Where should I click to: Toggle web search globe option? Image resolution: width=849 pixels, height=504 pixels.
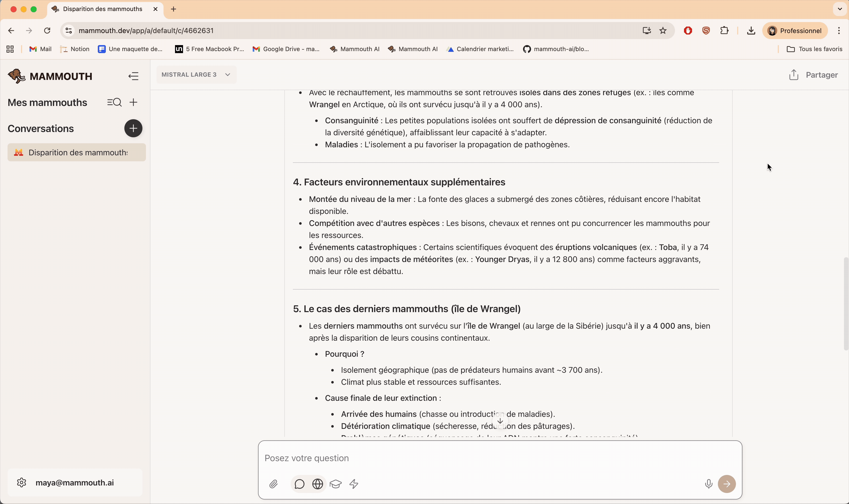(317, 484)
